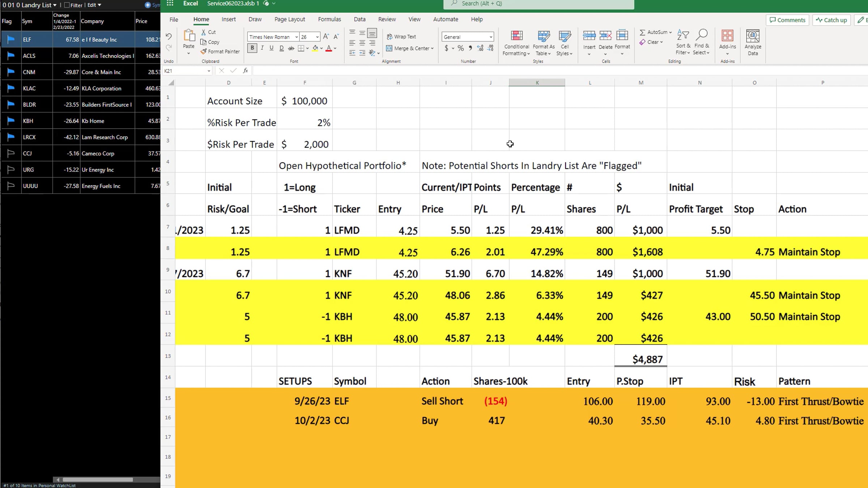
Task: Switch to the Review tab
Action: click(387, 20)
